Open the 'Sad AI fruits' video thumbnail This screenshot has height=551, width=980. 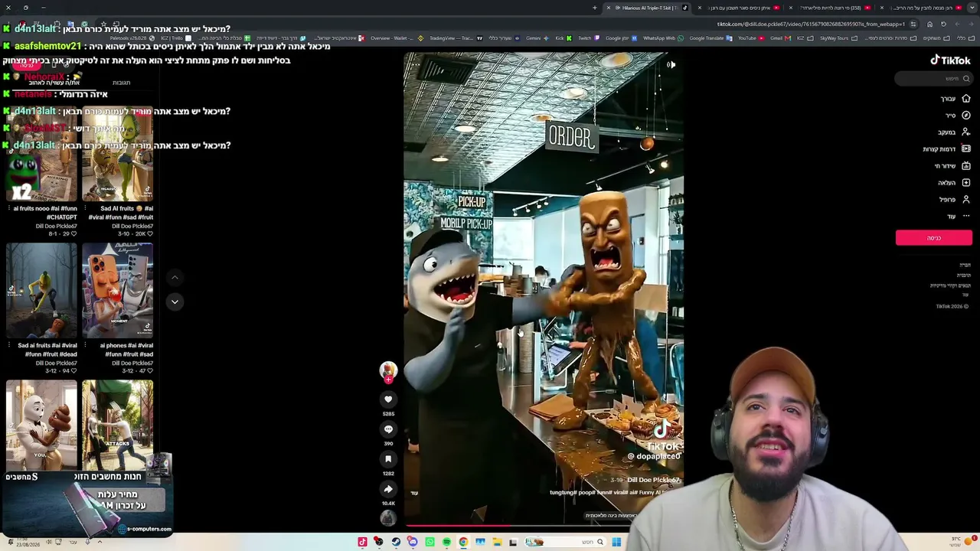(x=117, y=155)
